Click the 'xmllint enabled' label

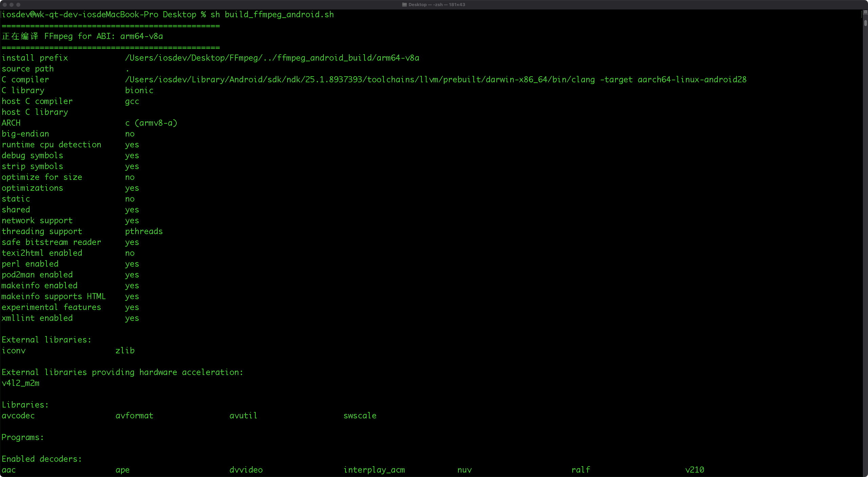tap(37, 318)
